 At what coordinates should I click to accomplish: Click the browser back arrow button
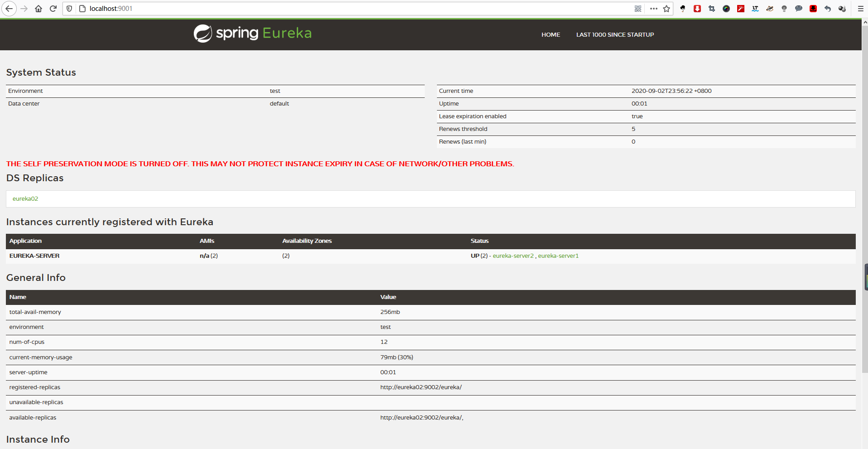pos(9,9)
